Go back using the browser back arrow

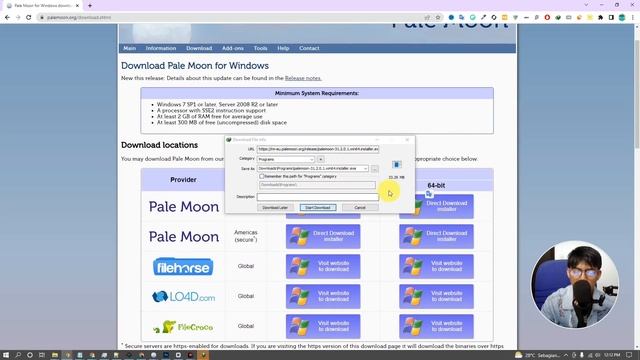(7, 18)
